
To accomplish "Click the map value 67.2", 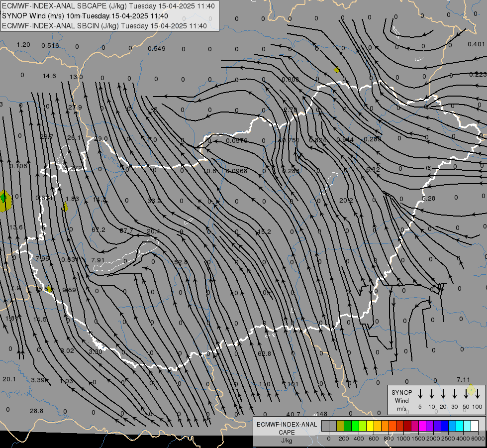I will pyautogui.click(x=98, y=230).
